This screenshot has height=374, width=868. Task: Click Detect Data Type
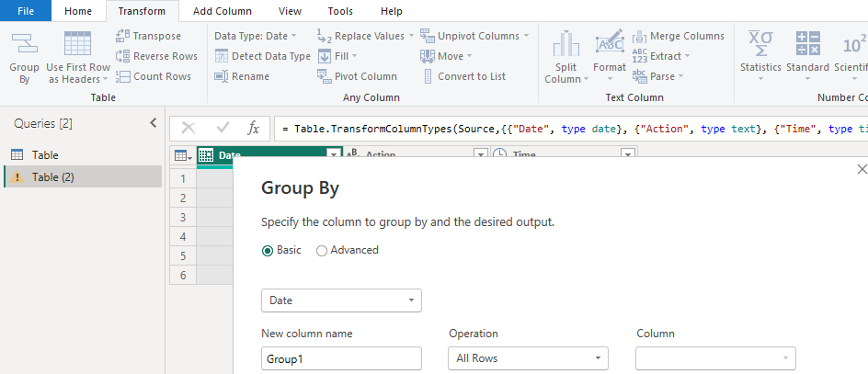[x=262, y=56]
